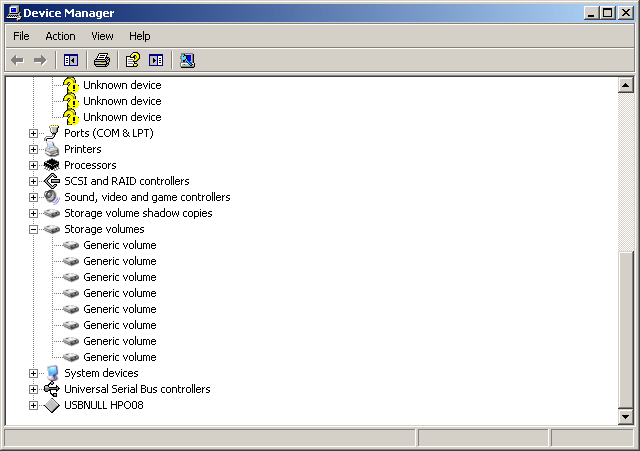Select Ports (COM & LPT) label
Screen dimensions: 640x451
pos(109,133)
